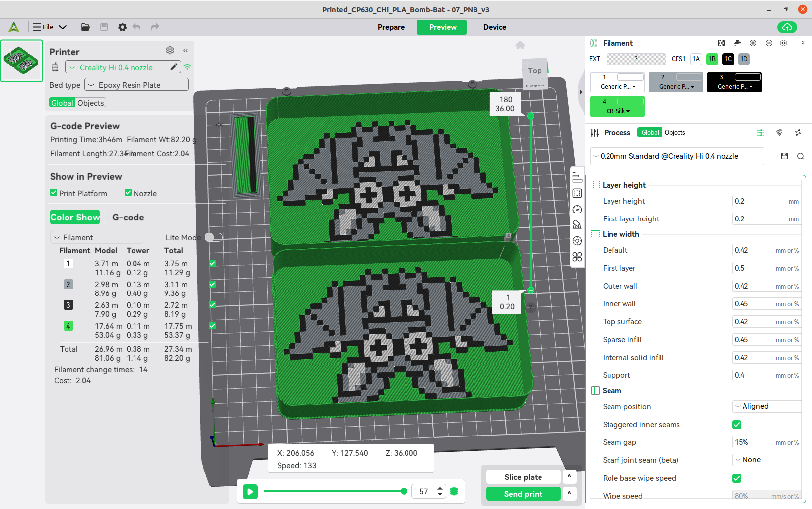Open preferences with the top toolbar gear
The image size is (812, 509).
coord(122,27)
